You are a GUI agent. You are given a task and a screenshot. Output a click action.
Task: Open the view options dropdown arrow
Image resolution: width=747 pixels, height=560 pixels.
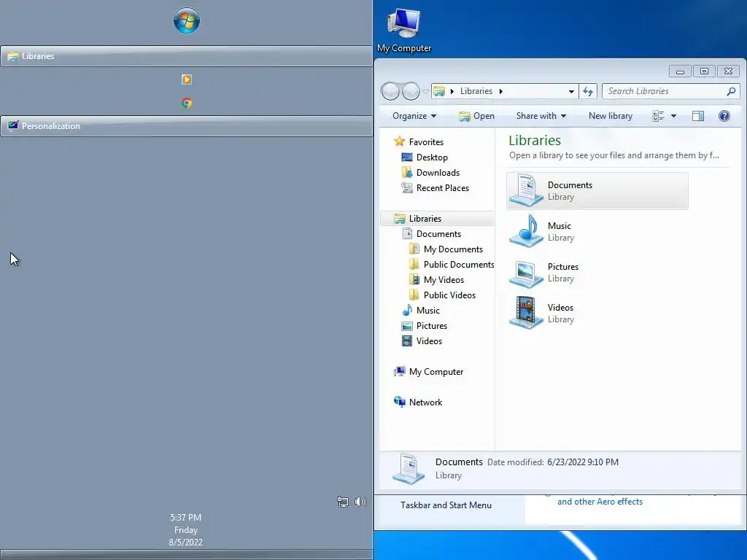click(673, 116)
